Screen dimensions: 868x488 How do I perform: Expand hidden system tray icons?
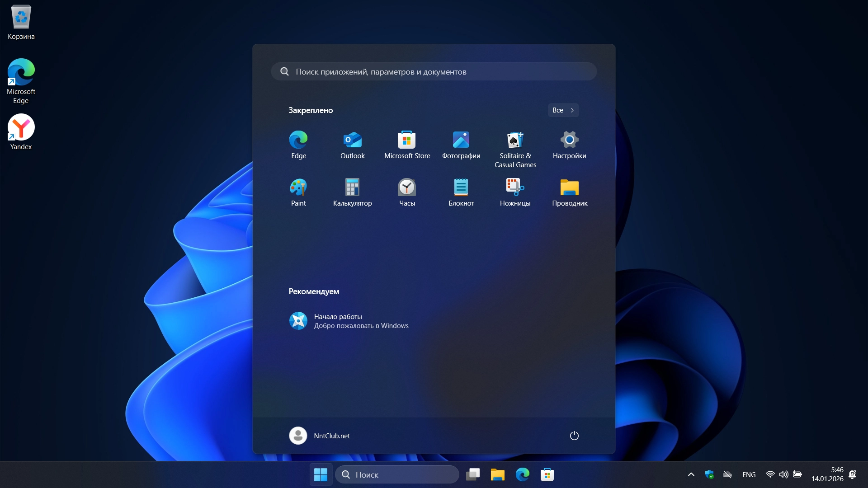click(x=691, y=474)
